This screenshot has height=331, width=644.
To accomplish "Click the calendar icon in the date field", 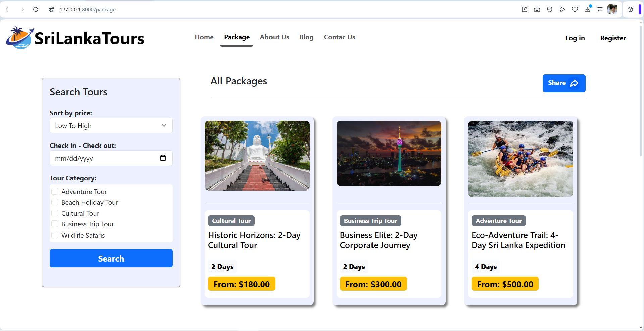I will pyautogui.click(x=163, y=158).
